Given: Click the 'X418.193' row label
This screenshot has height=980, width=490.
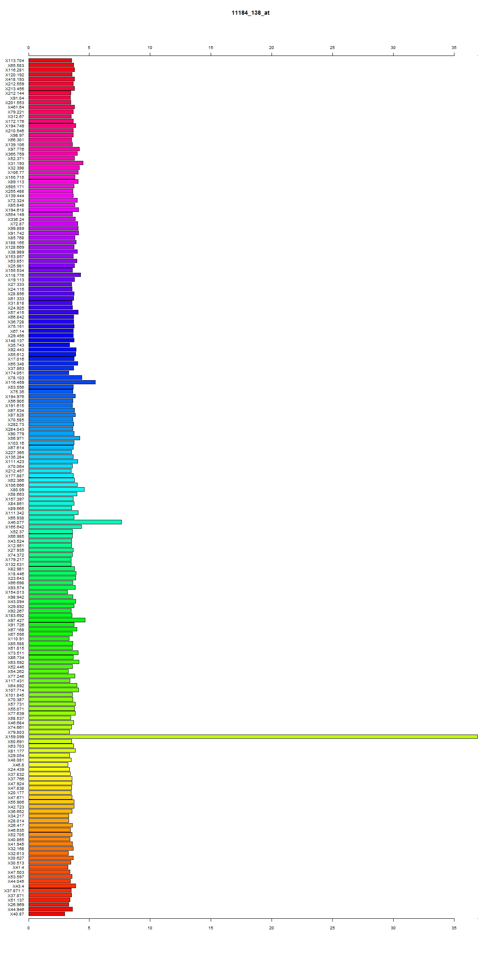Looking at the screenshot, I should (15, 79).
